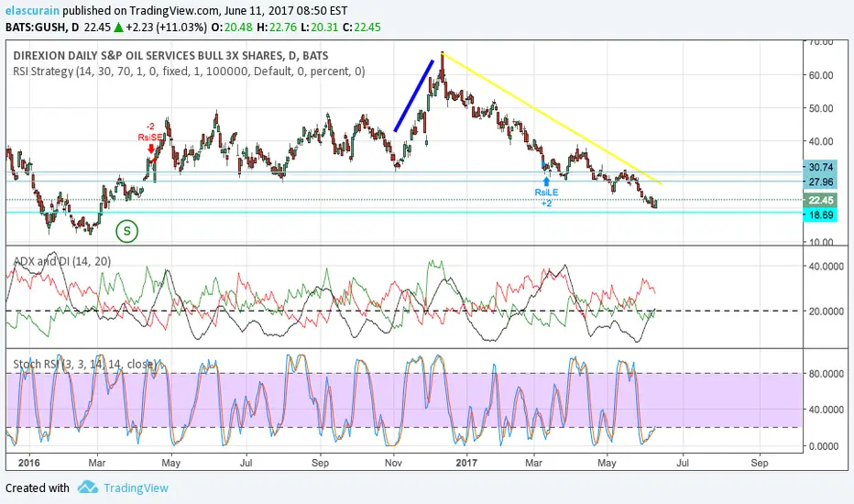Open the elascurain author link
854x504 pixels.
[x=32, y=10]
